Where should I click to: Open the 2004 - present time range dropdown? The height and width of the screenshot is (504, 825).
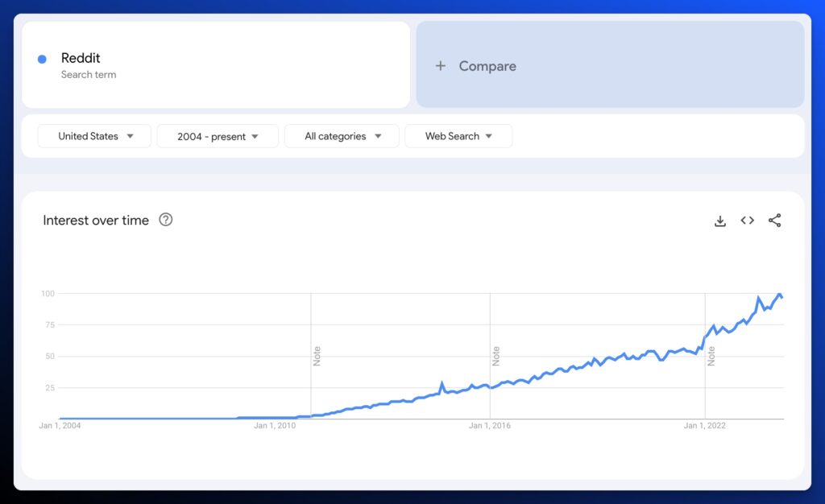point(218,135)
